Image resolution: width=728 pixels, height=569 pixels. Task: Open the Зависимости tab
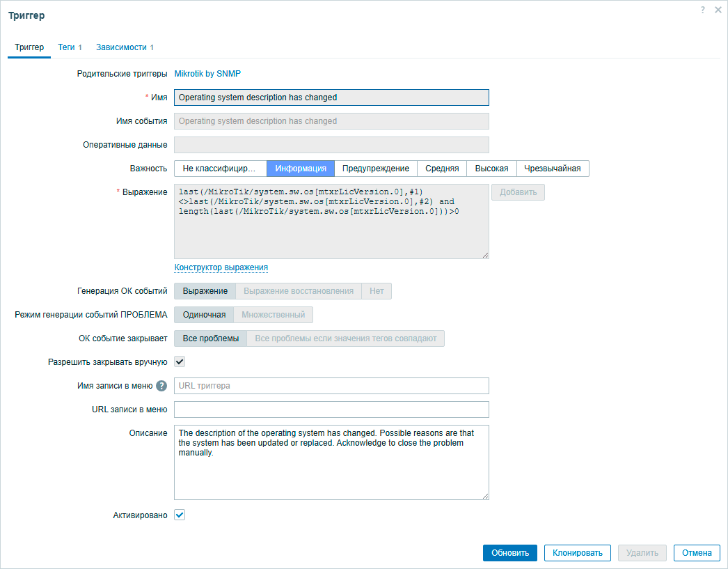(x=125, y=47)
